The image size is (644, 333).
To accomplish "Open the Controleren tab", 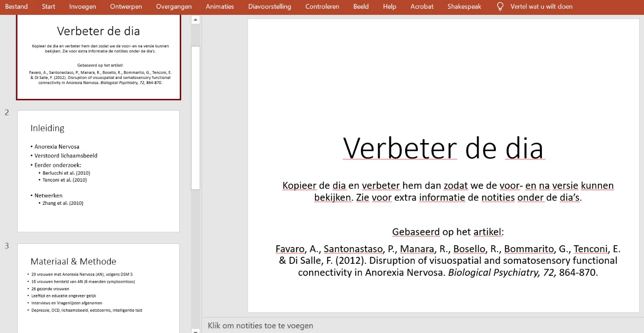I will pos(322,7).
